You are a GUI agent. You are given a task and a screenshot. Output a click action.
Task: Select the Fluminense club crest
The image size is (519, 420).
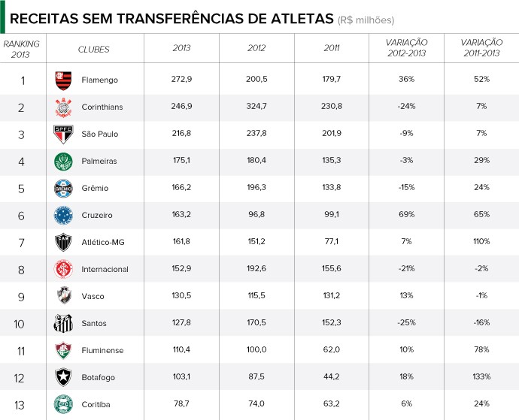[62, 350]
